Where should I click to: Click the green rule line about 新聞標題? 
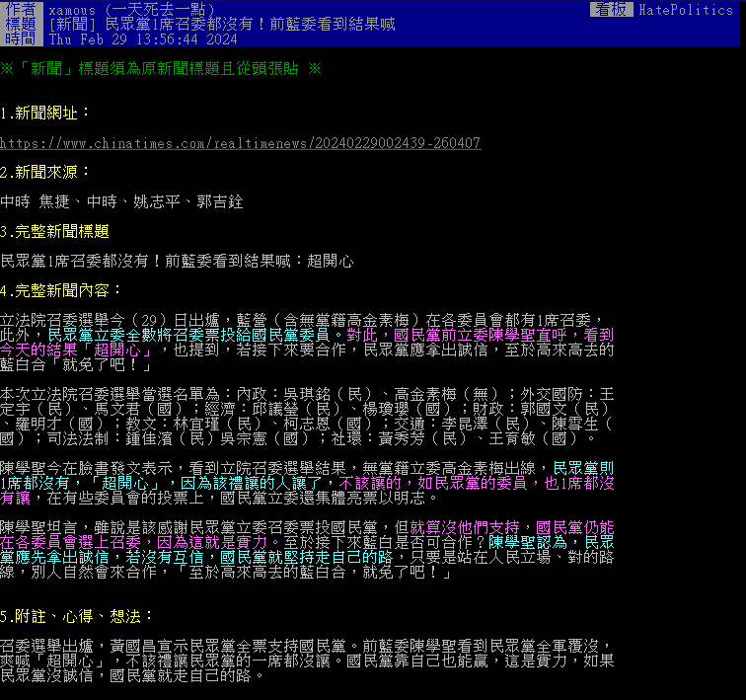pos(161,68)
